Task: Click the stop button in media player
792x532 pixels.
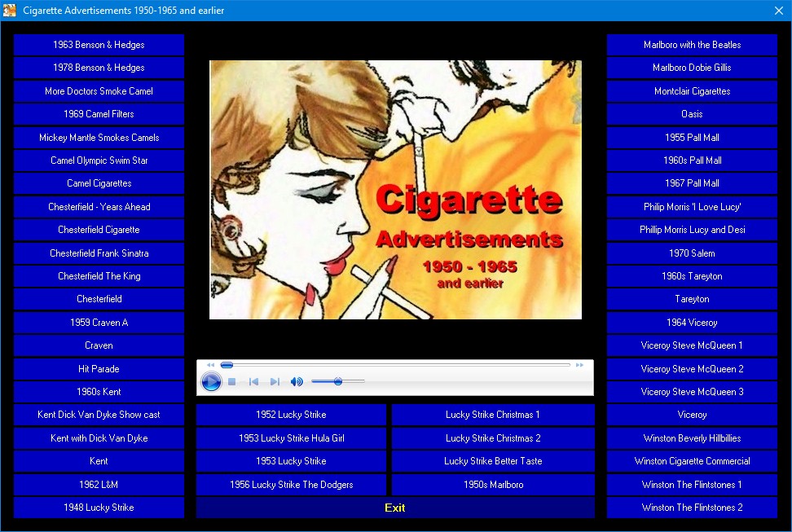Action: 232,381
